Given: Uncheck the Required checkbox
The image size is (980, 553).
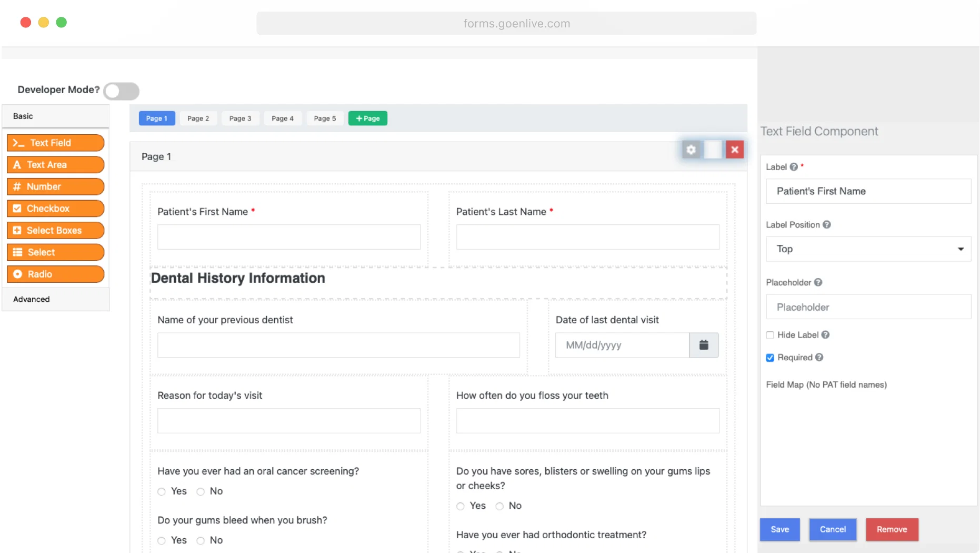Looking at the screenshot, I should point(770,358).
